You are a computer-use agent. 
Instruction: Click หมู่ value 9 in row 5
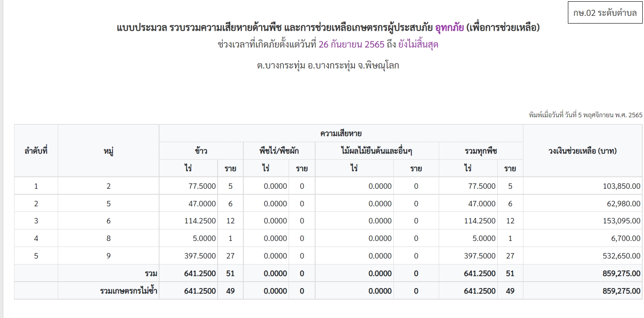(x=109, y=256)
